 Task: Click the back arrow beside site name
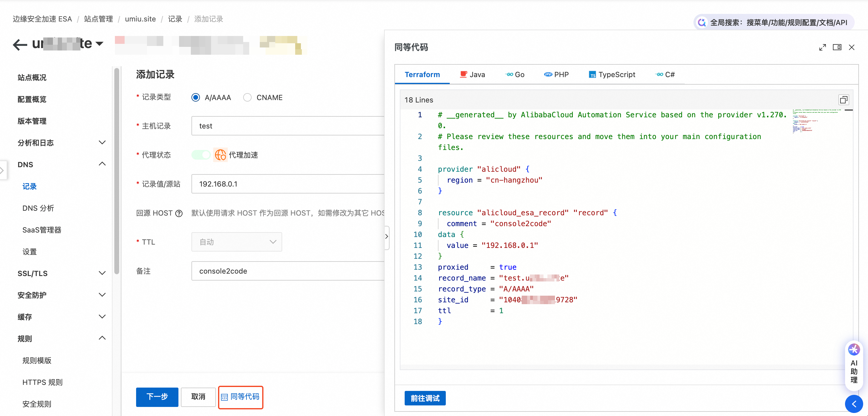(x=20, y=44)
